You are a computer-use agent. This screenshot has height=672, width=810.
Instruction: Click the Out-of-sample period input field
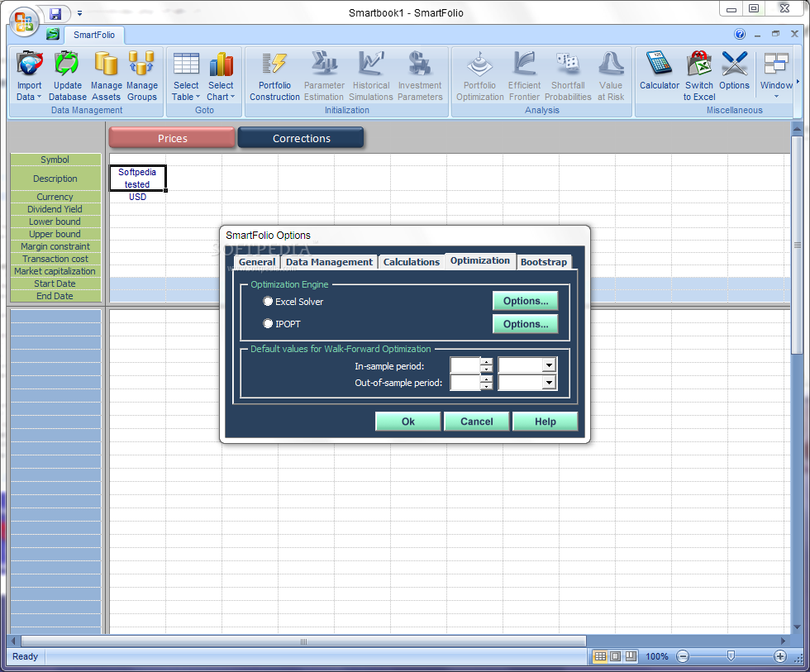(x=465, y=382)
